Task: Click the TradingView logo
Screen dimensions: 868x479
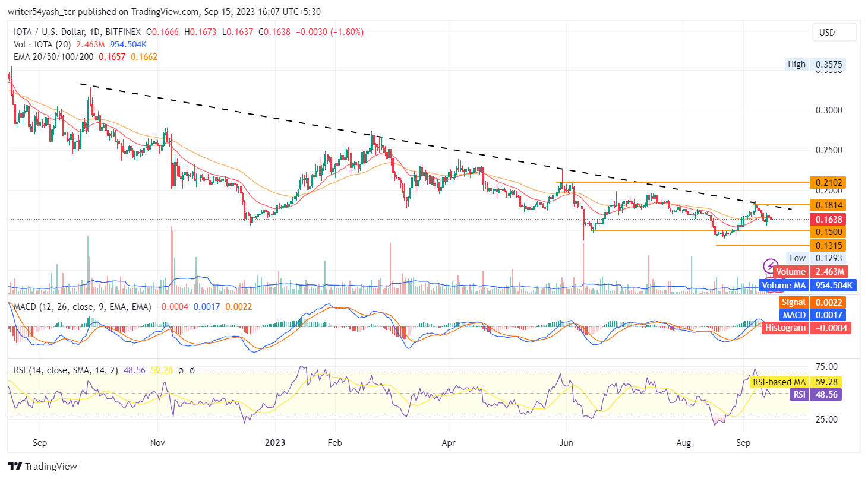Action: pyautogui.click(x=42, y=466)
